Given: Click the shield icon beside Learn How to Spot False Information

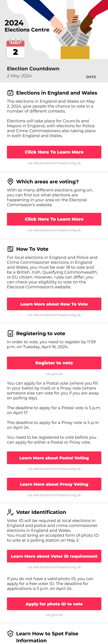Looking at the screenshot, I should pos(10,633).
